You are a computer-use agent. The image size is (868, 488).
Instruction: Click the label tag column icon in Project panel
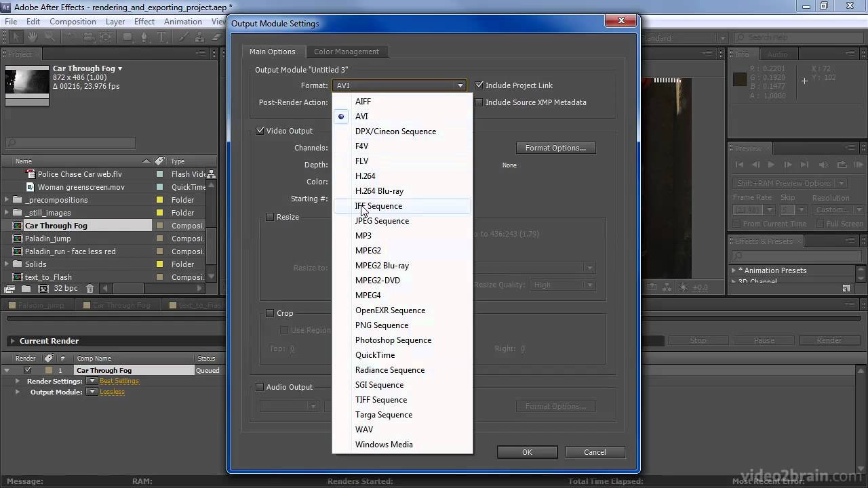point(159,161)
